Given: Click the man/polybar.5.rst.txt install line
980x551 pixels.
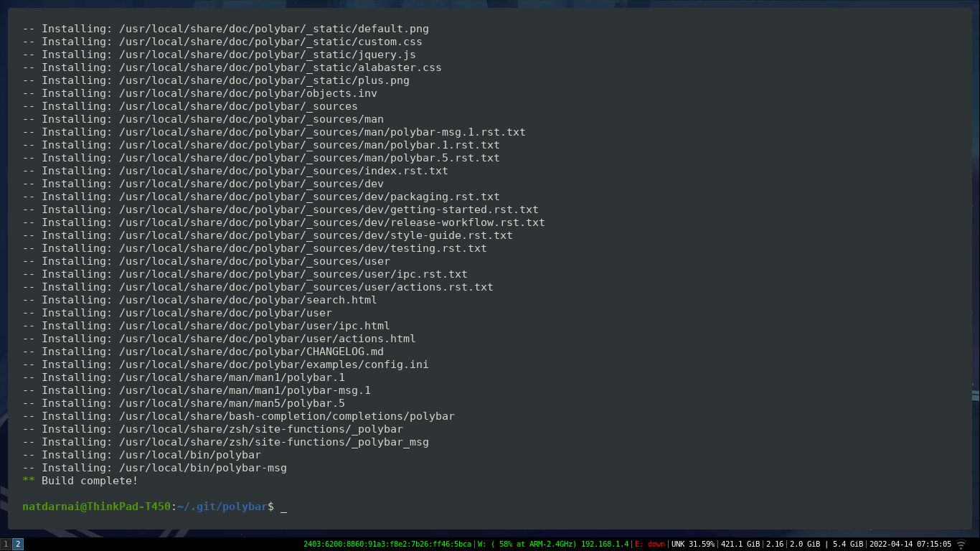Looking at the screenshot, I should pyautogui.click(x=261, y=158).
